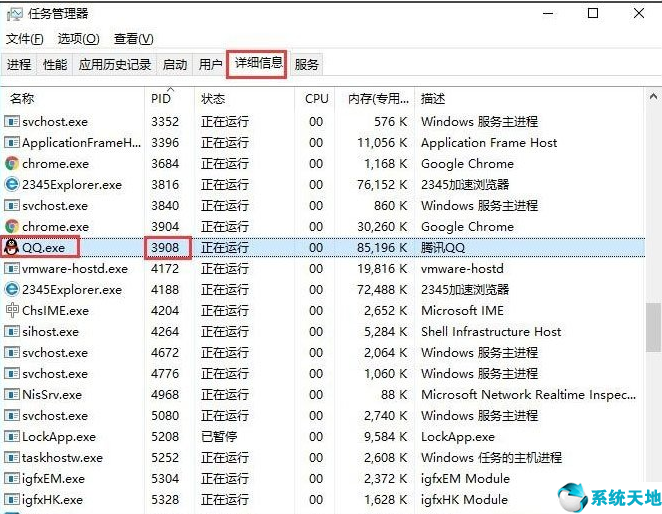Click igfxEM Module description
Screen dimensions: 662x514
click(465, 479)
